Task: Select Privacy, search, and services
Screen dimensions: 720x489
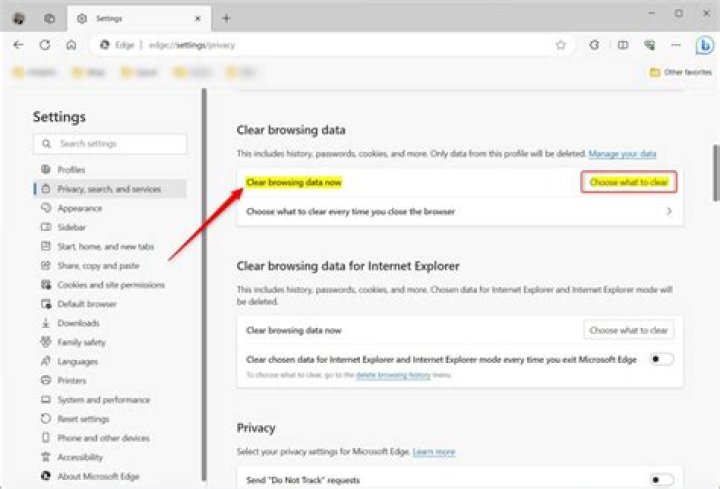Action: 110,189
